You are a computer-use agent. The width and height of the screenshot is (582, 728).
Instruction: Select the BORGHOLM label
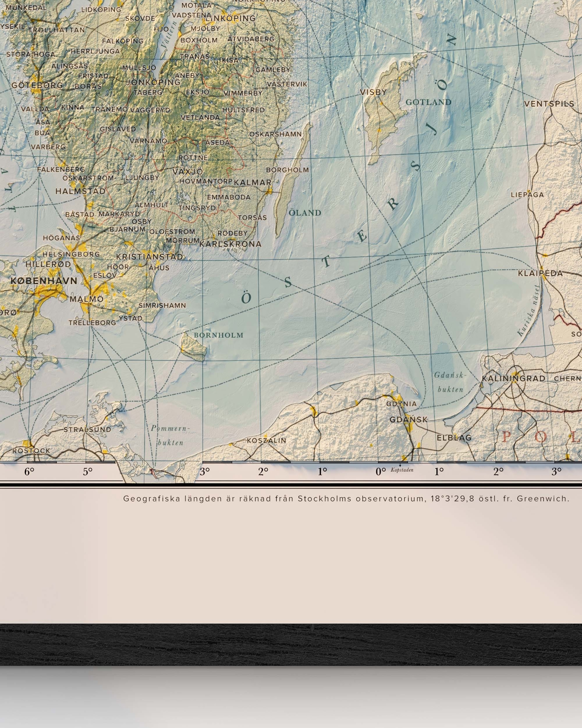point(287,170)
